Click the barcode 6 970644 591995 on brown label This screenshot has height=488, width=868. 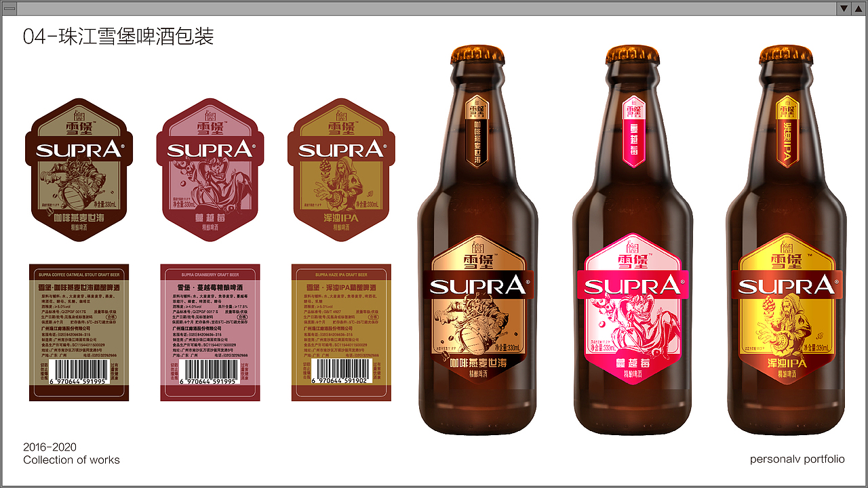coord(79,373)
